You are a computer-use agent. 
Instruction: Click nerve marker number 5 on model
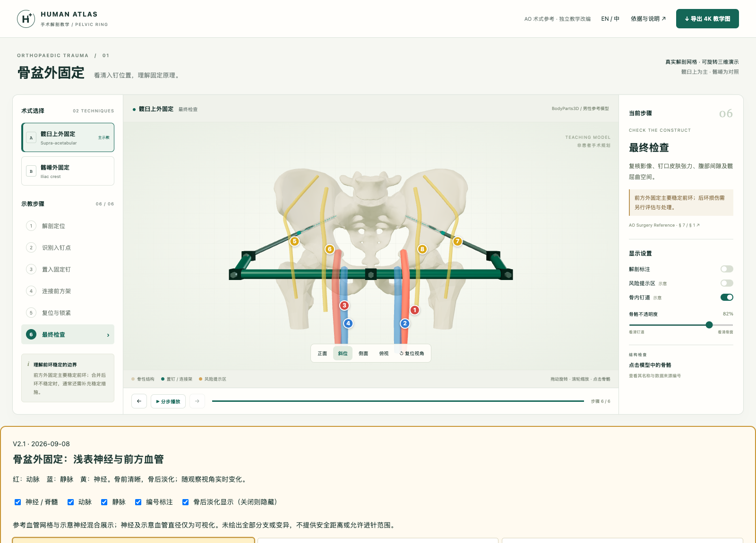click(x=295, y=241)
